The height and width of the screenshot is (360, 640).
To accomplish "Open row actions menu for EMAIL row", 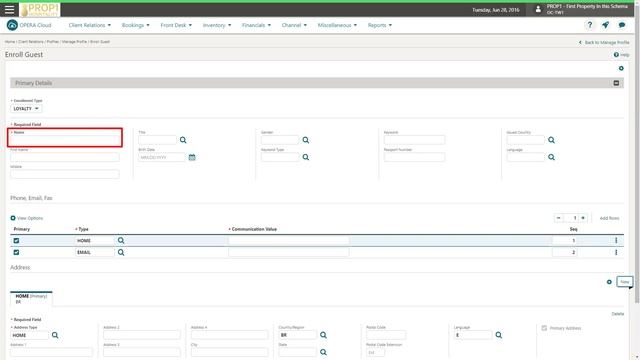I will point(616,252).
